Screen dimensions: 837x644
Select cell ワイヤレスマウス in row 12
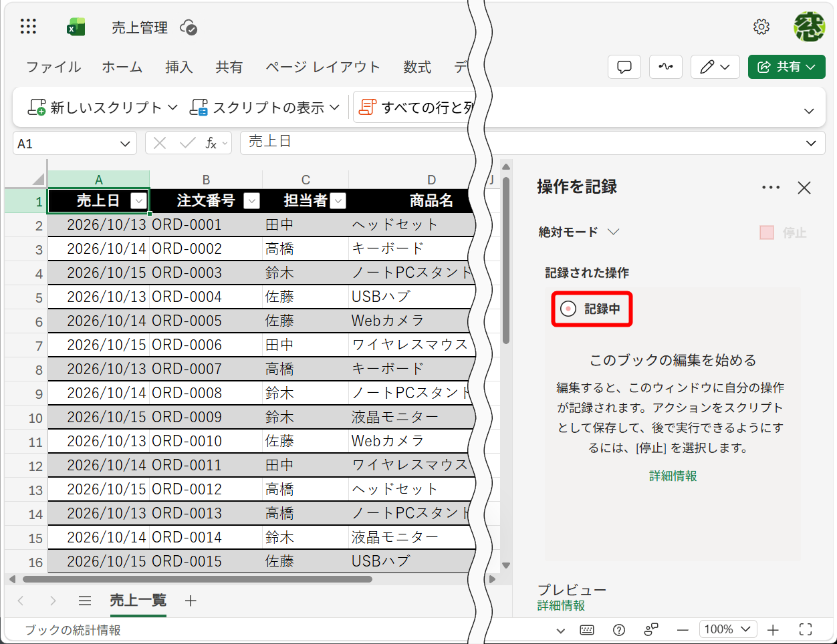pyautogui.click(x=412, y=465)
